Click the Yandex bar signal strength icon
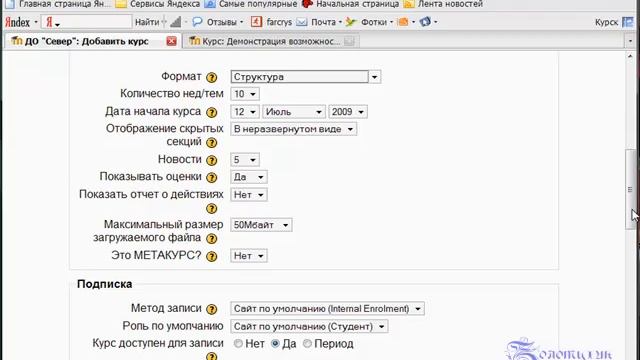Screen dimensions: 640x360 [x=176, y=22]
